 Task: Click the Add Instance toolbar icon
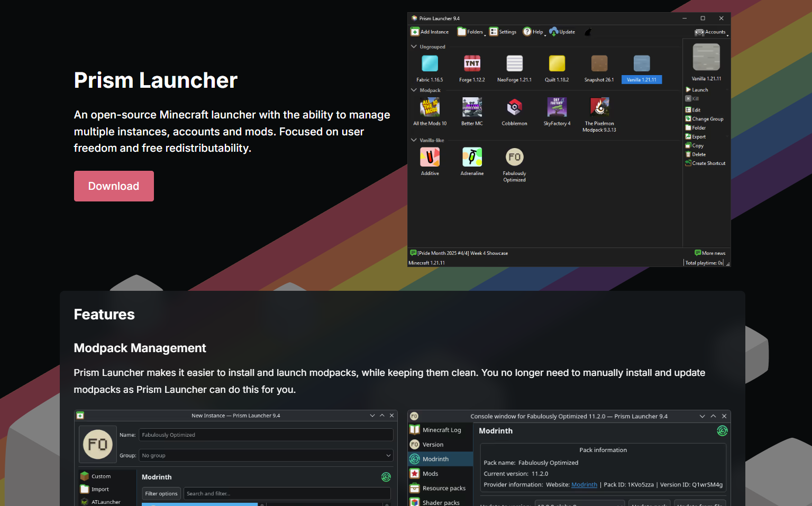click(x=415, y=32)
